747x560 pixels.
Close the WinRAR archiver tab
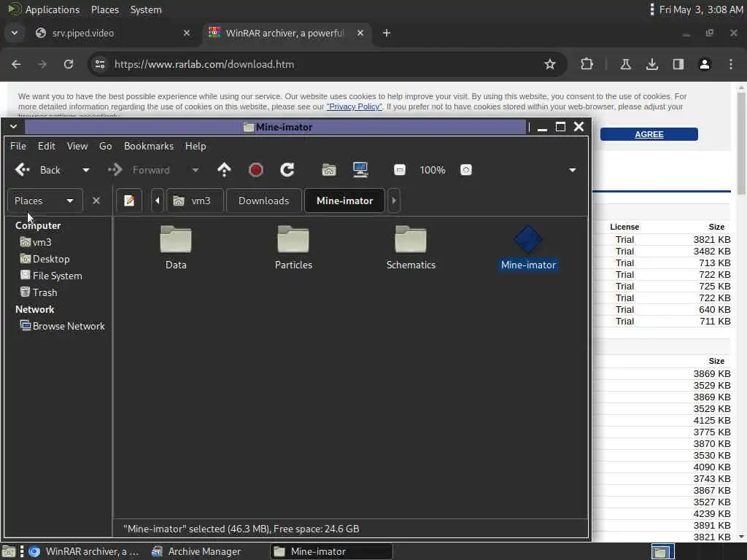point(360,34)
